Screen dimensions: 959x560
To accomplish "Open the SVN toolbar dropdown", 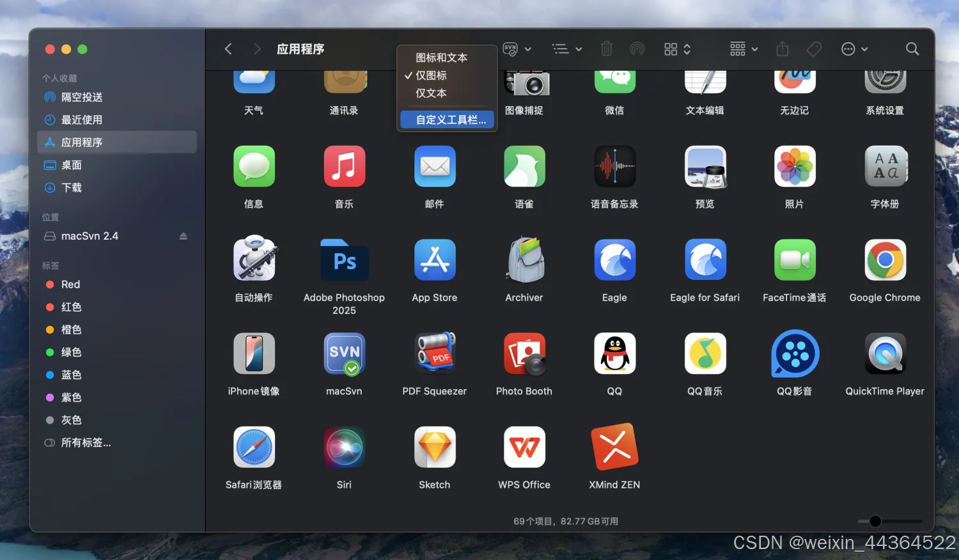I will 517,49.
